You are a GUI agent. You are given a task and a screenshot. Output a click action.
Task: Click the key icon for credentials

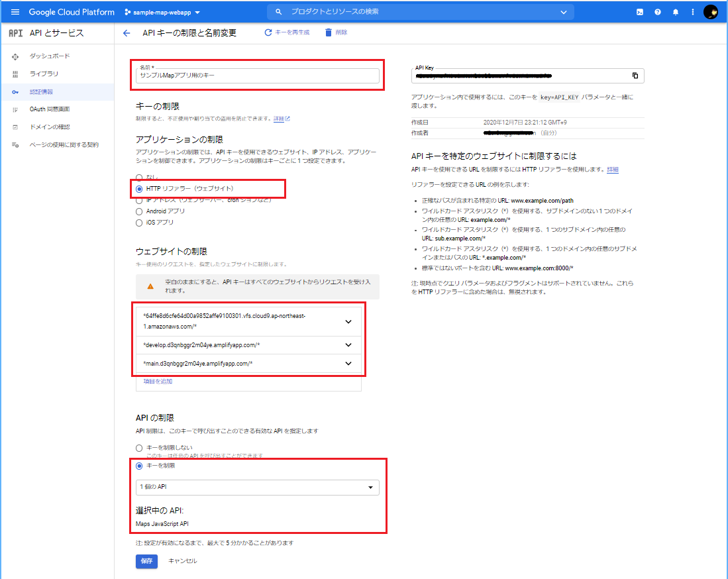click(15, 92)
